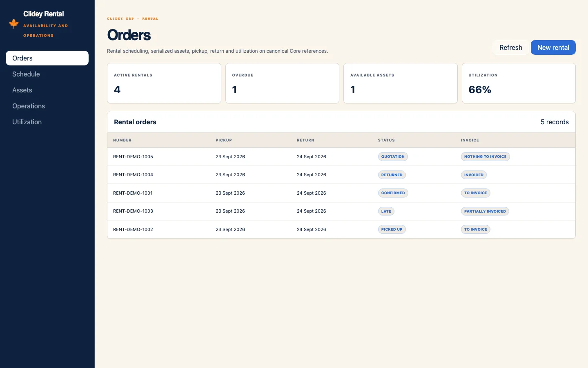Navigate to Operations page
Image resolution: width=588 pixels, height=368 pixels.
point(47,106)
